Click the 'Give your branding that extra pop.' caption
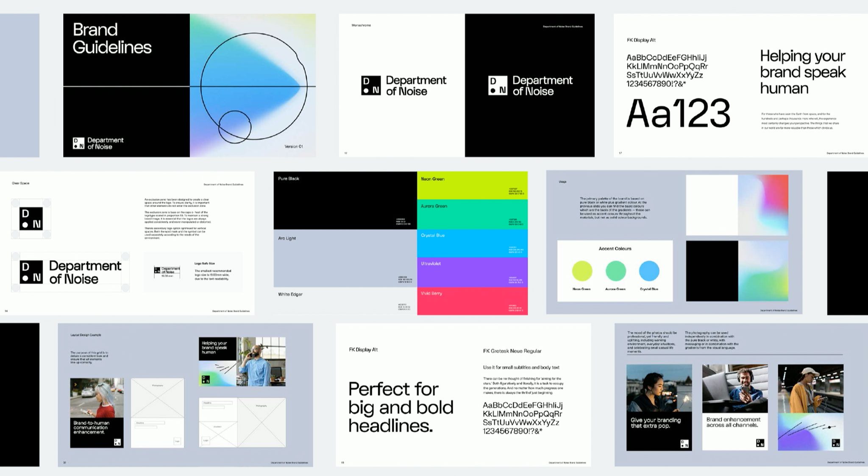868x476 pixels. (656, 423)
